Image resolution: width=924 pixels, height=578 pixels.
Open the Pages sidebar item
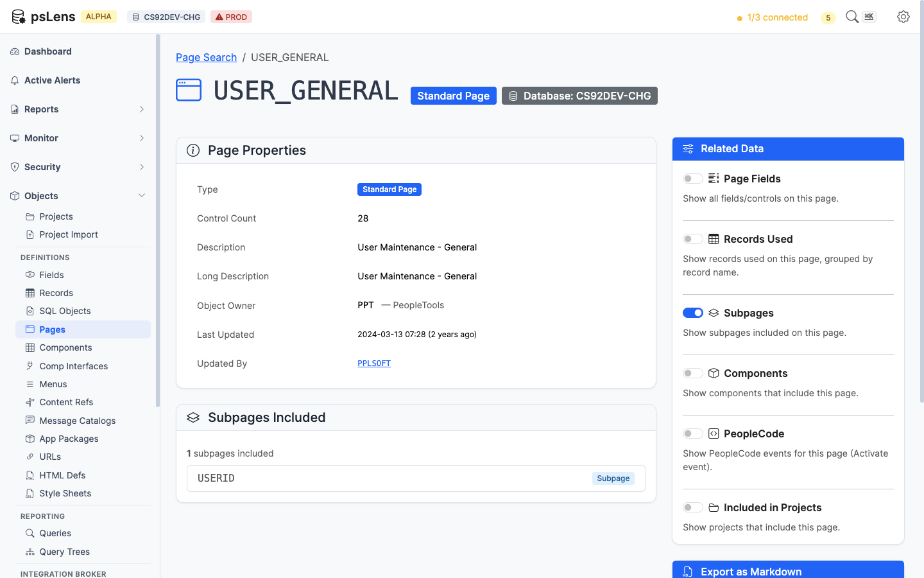[83, 329]
